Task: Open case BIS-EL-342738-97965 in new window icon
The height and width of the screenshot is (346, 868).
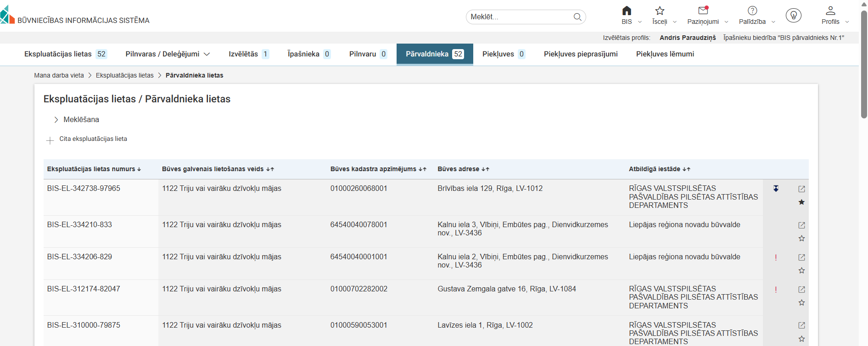Action: [801, 189]
